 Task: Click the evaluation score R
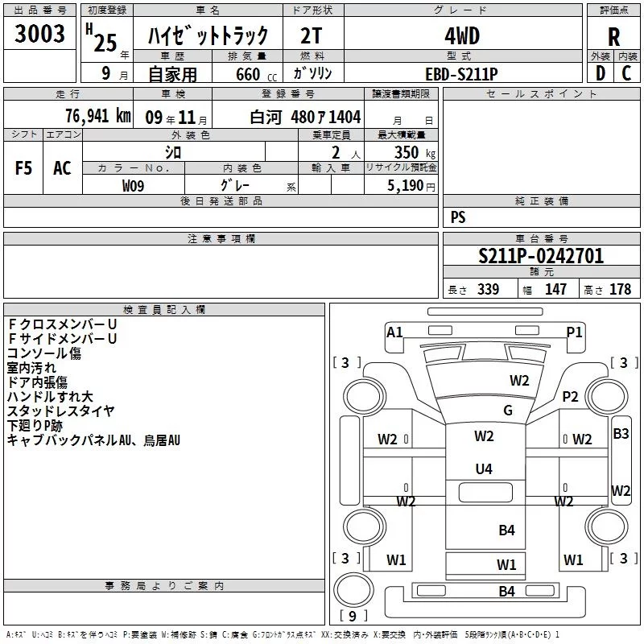(613, 37)
